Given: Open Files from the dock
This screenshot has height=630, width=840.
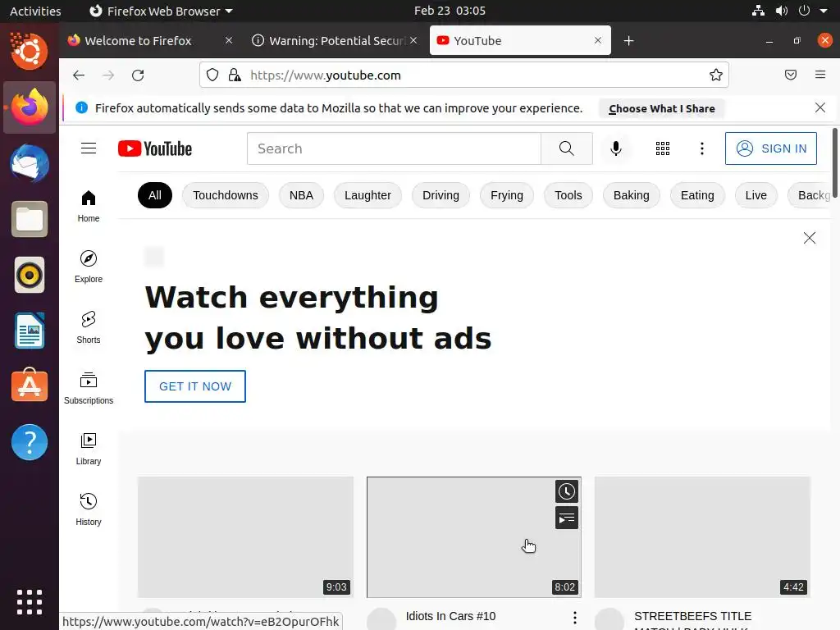Looking at the screenshot, I should click(x=30, y=219).
